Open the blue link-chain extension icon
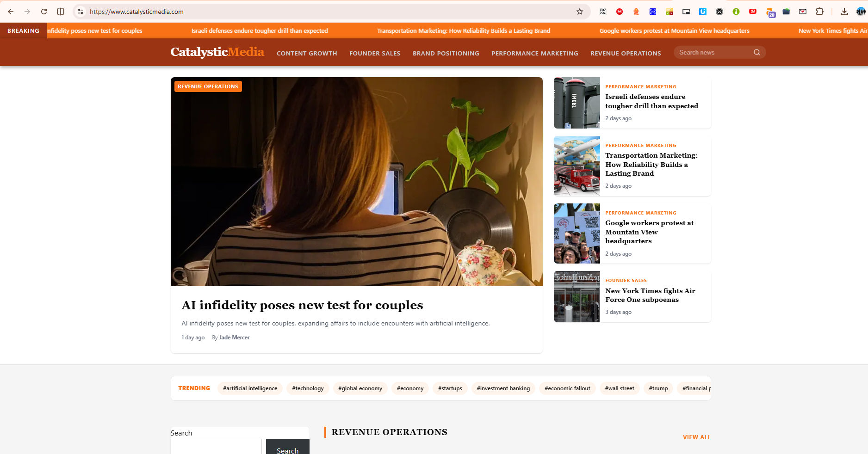868x454 pixels. click(x=653, y=12)
